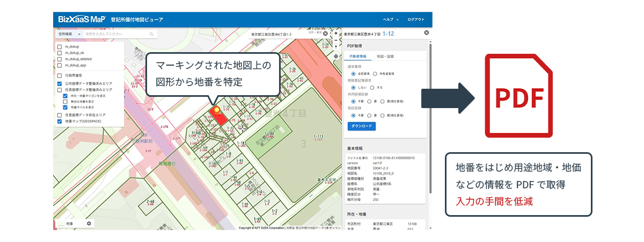Select する for 閉鎖登記簿請求
Viewport: 644px width, 242px height.
372,87
